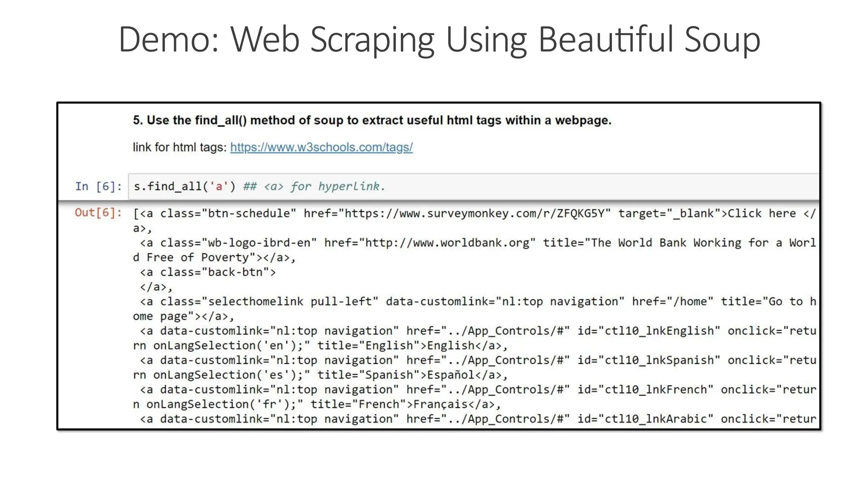Click the step 5 find_all() heading
This screenshot has height=488, width=868.
(x=372, y=120)
